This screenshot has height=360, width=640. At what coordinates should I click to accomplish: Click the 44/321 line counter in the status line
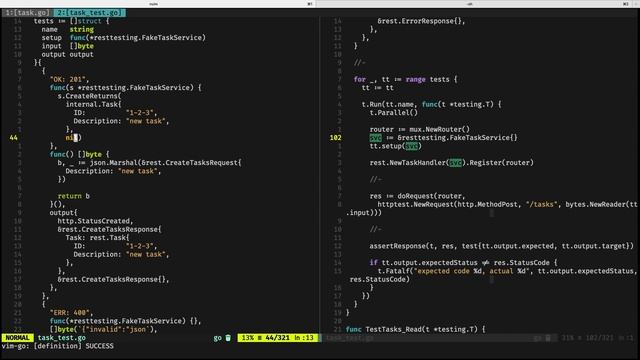(278, 338)
